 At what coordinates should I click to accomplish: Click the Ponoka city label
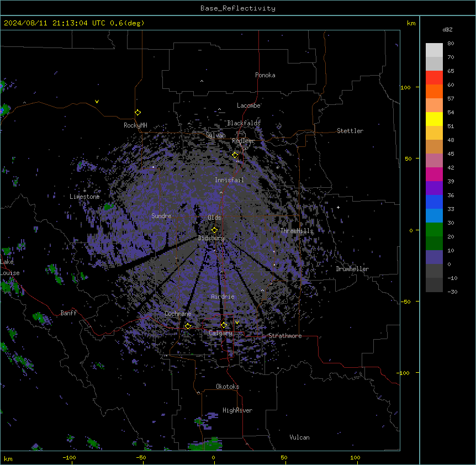pos(265,75)
